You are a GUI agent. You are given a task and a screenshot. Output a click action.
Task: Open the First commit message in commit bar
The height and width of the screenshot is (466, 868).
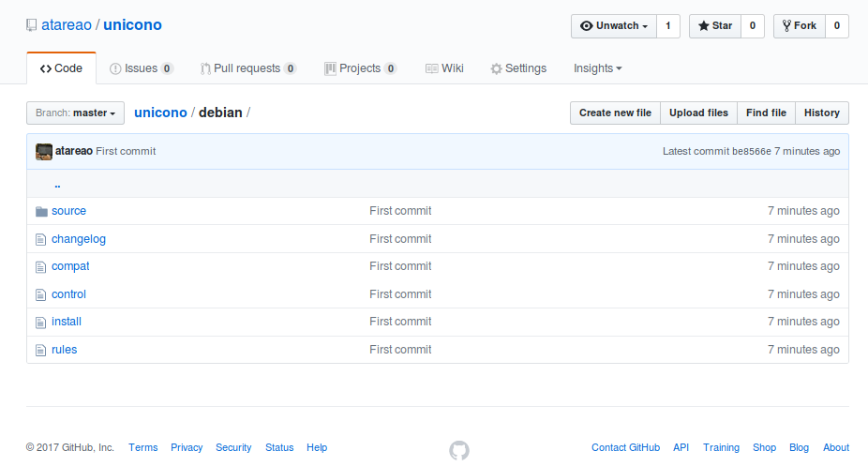coord(126,151)
